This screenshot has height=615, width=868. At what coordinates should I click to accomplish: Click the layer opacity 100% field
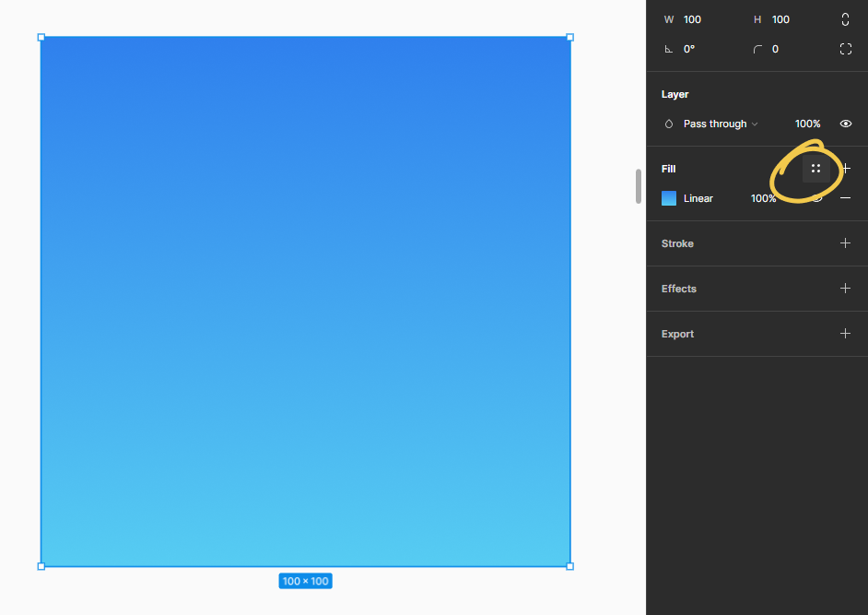(807, 124)
